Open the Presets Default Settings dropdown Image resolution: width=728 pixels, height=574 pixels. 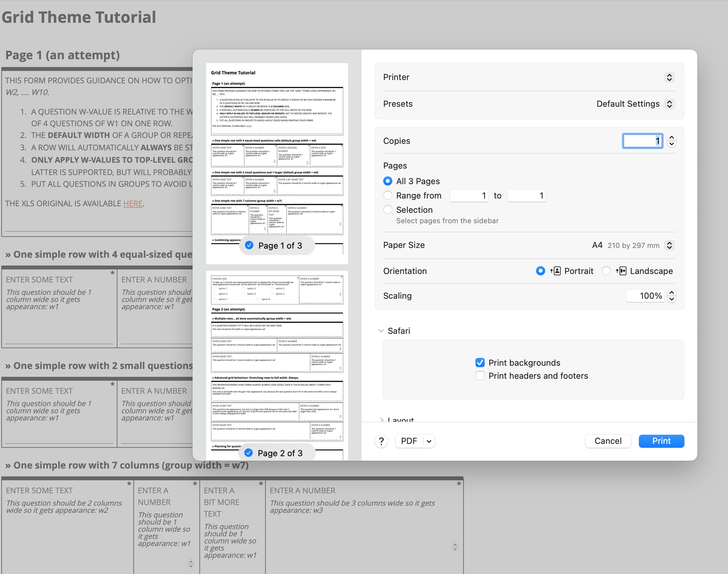(x=669, y=104)
